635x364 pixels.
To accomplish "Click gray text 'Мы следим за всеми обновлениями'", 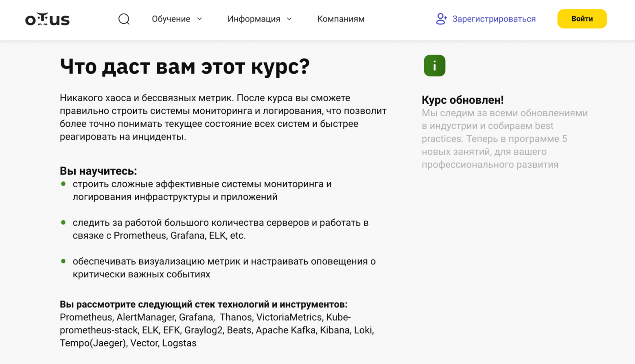I will click(505, 139).
